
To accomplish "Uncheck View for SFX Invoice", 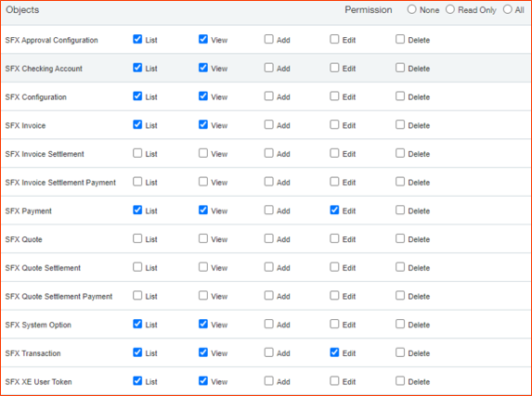I will [x=203, y=125].
